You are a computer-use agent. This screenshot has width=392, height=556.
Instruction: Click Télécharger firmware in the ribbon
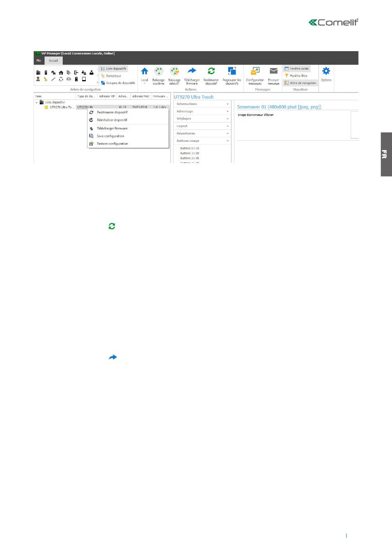pyautogui.click(x=192, y=76)
